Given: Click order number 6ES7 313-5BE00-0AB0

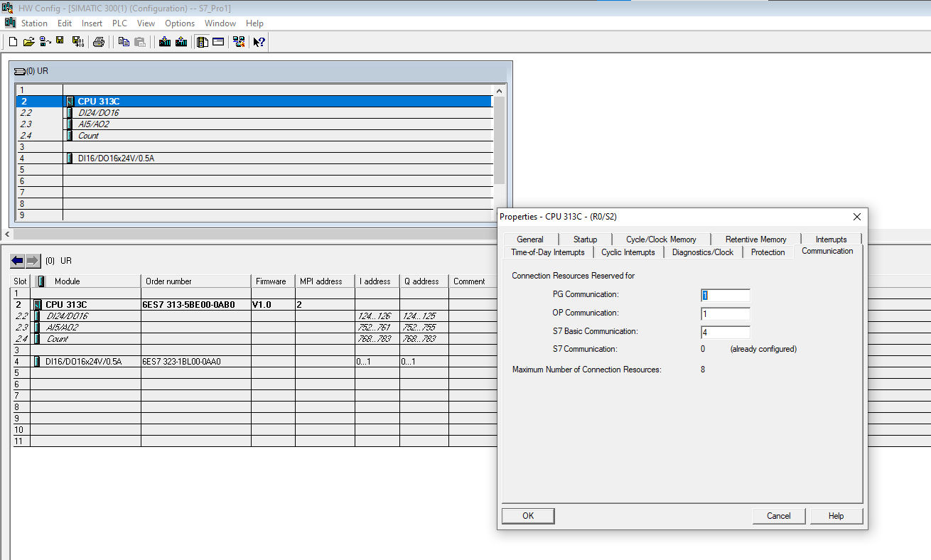Looking at the screenshot, I should [190, 305].
